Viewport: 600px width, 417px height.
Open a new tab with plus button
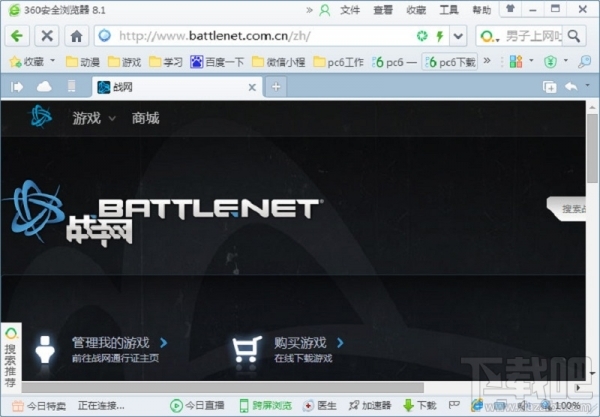[x=276, y=87]
